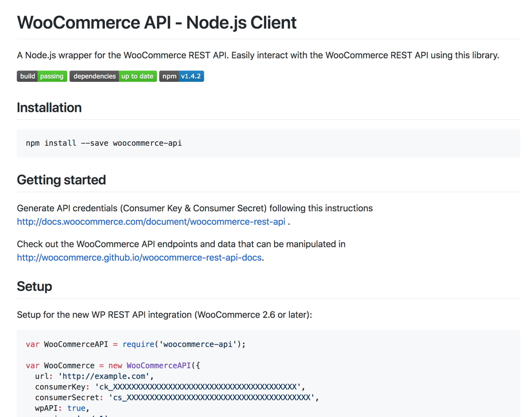Click the require('woocommerce-api') code line
This screenshot has width=532, height=417.
tap(136, 344)
